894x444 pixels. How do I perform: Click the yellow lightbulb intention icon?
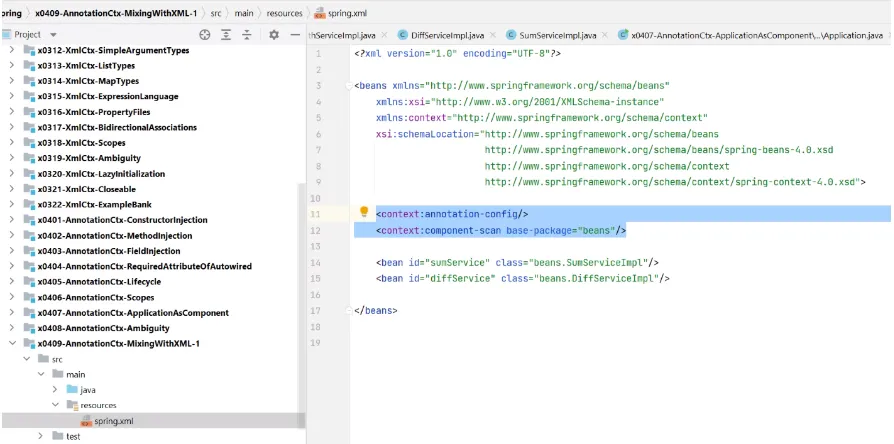pyautogui.click(x=364, y=213)
